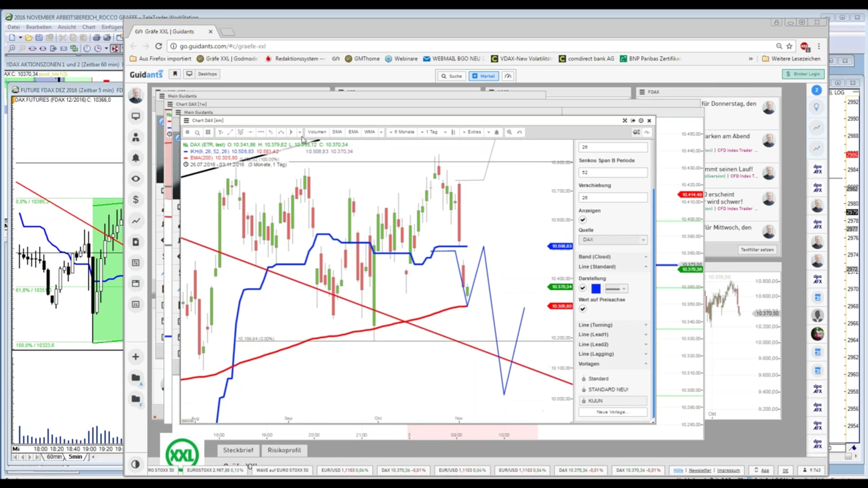Viewport: 868px width, 488px height.
Task: Expand the Line (Turning) section
Action: 613,325
